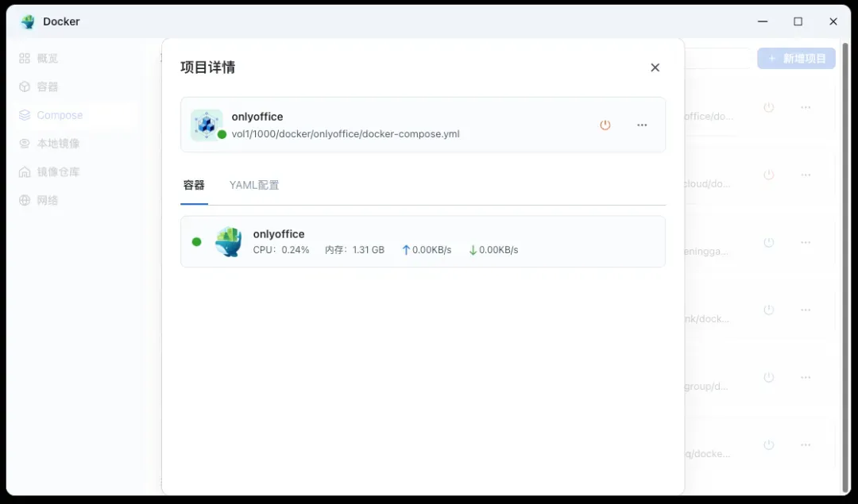This screenshot has width=858, height=504.
Task: Click the upload speed arrow next to 0.00KB/s
Action: pos(404,249)
